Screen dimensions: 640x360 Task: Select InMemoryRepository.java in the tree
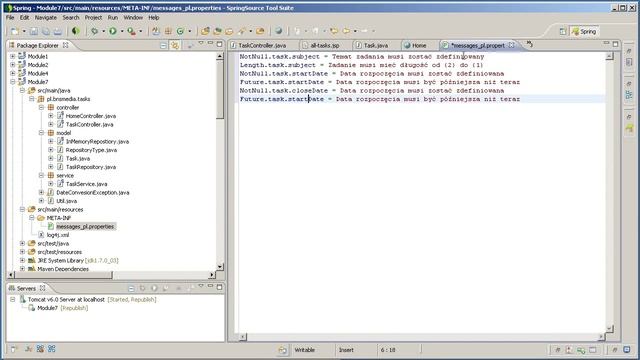(x=97, y=142)
